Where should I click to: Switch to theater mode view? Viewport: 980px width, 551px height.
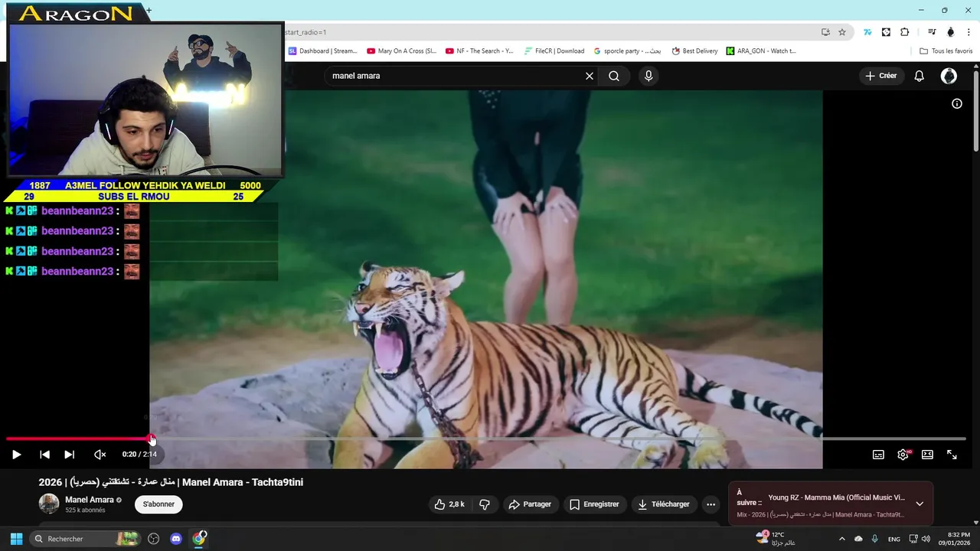[927, 455]
